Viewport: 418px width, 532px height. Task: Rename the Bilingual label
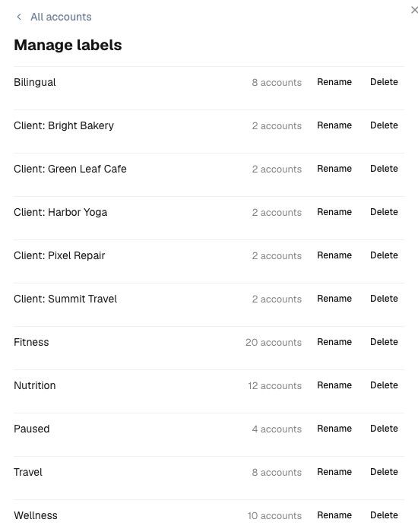[334, 82]
